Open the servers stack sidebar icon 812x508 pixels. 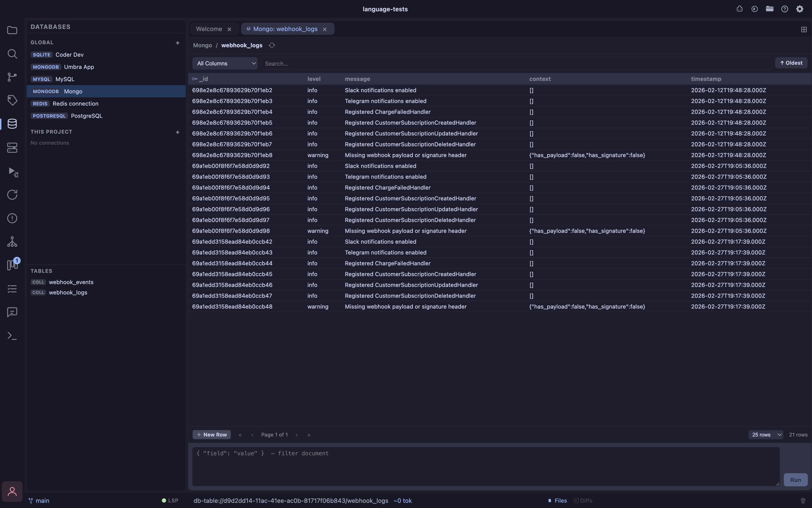(12, 147)
